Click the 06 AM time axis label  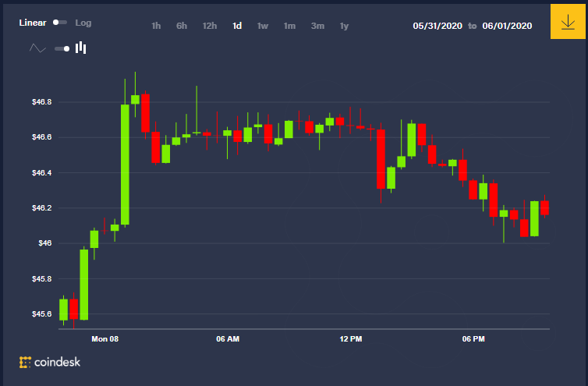coord(228,339)
